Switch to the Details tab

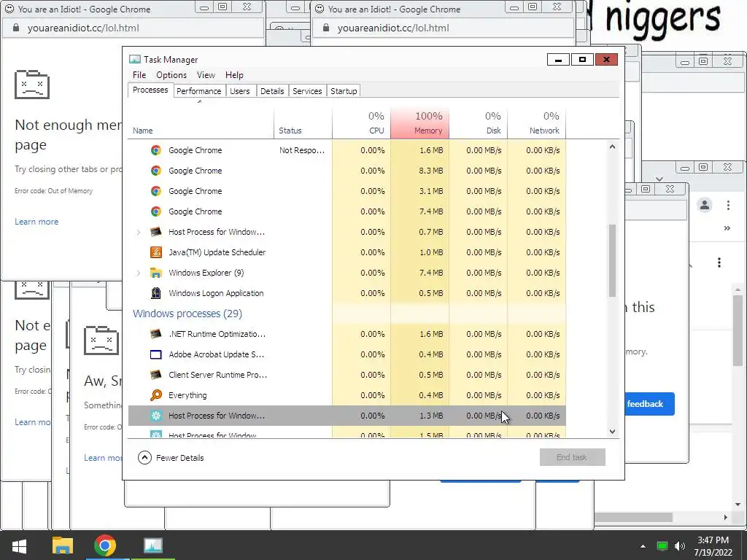pos(272,91)
